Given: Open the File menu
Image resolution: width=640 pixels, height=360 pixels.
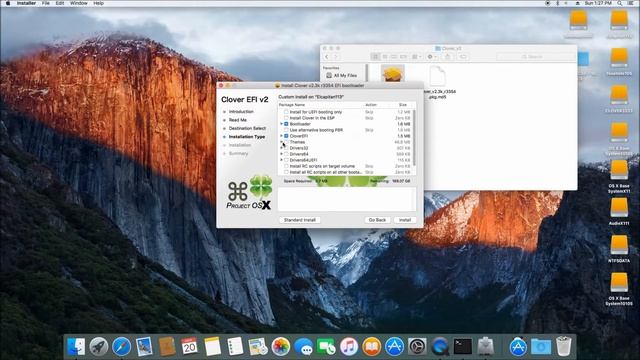Looking at the screenshot, I should (46, 3).
